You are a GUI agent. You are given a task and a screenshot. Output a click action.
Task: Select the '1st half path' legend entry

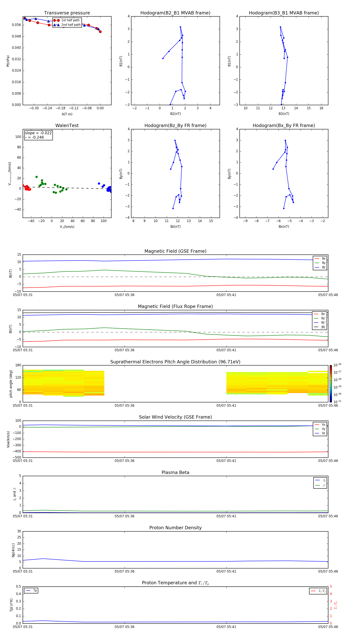coord(66,20)
